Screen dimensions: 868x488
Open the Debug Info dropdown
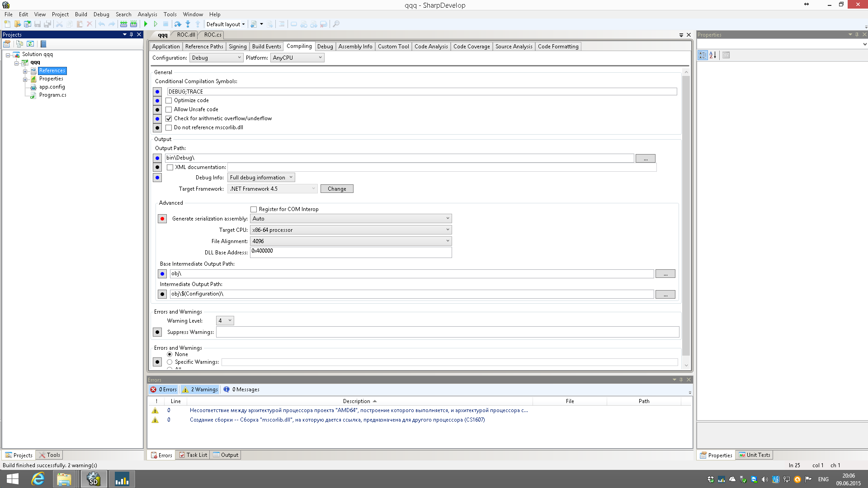[x=261, y=178]
